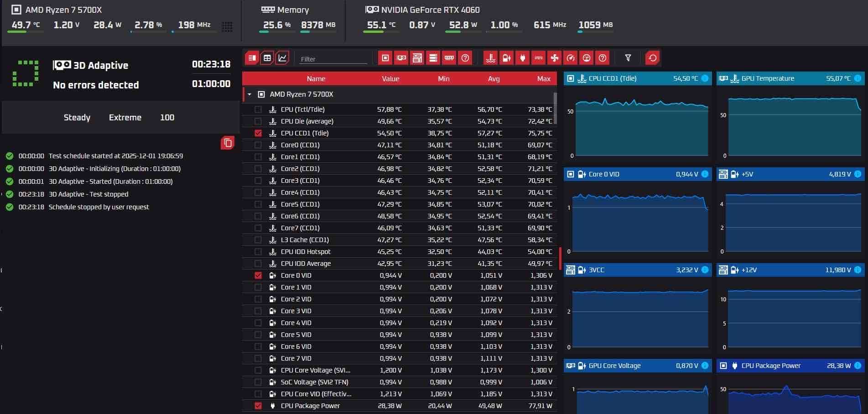Click the reset min/max statistics icon

pyautogui.click(x=652, y=58)
